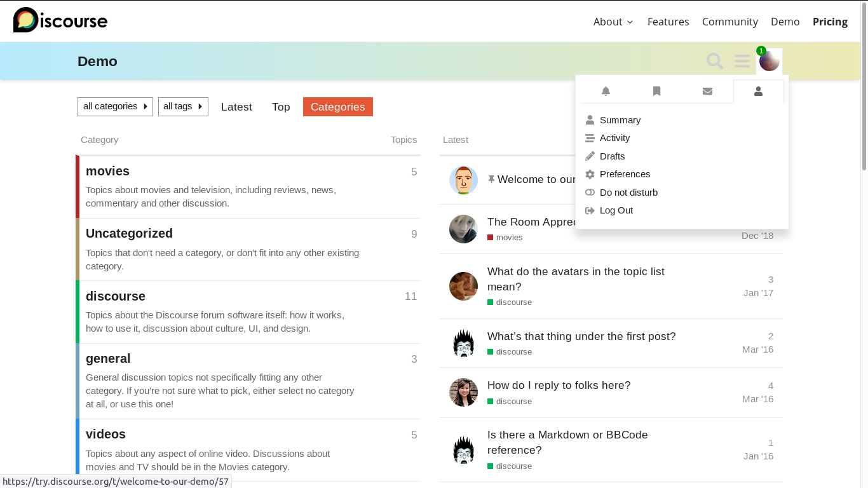
Task: Expand the all categories dropdown
Action: 115,107
